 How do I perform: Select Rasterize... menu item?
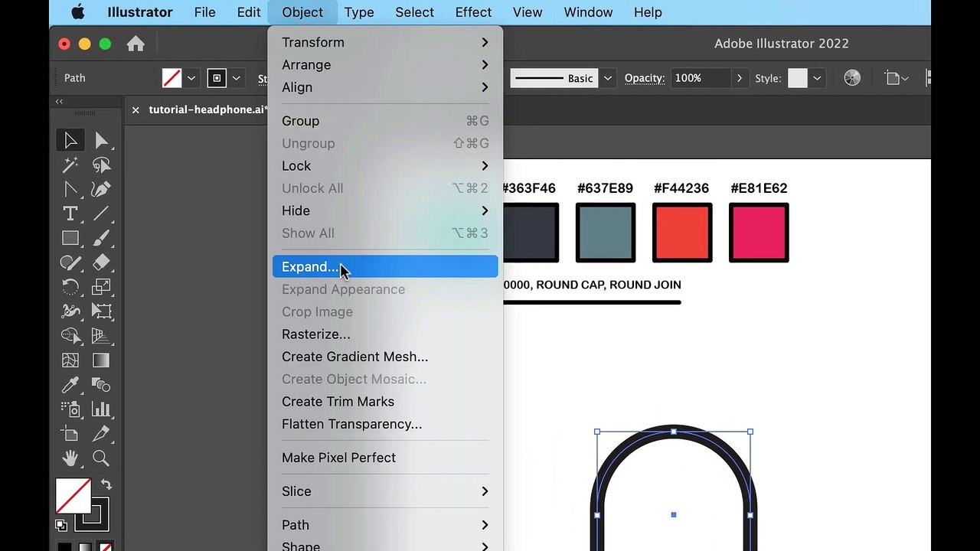coord(385,334)
